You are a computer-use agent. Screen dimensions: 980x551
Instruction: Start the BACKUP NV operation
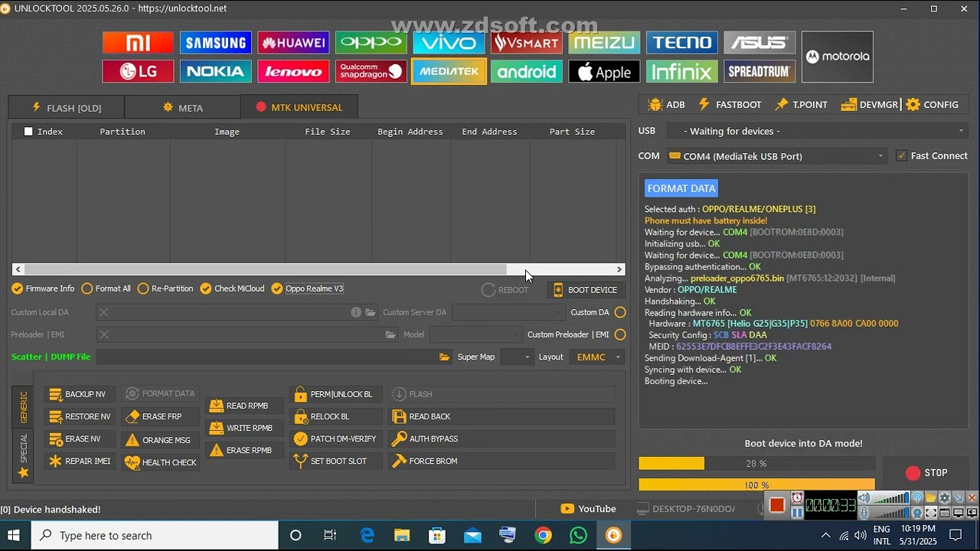(x=80, y=394)
